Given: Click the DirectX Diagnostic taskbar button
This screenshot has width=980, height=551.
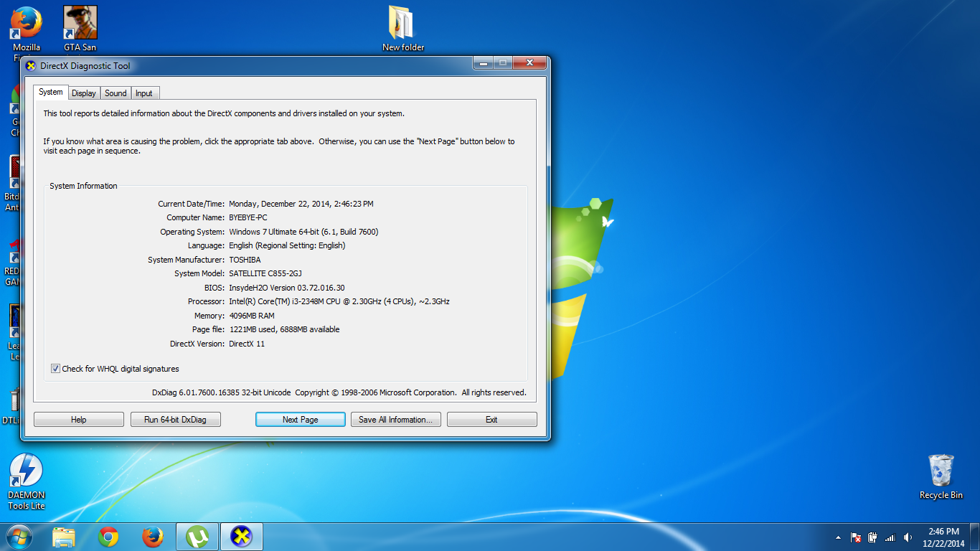Looking at the screenshot, I should [x=242, y=537].
